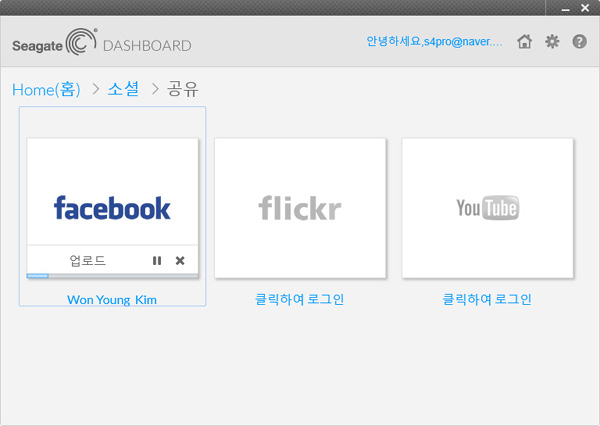600x426 pixels.
Task: Click the 공유 breadcrumb item
Action: (x=183, y=90)
